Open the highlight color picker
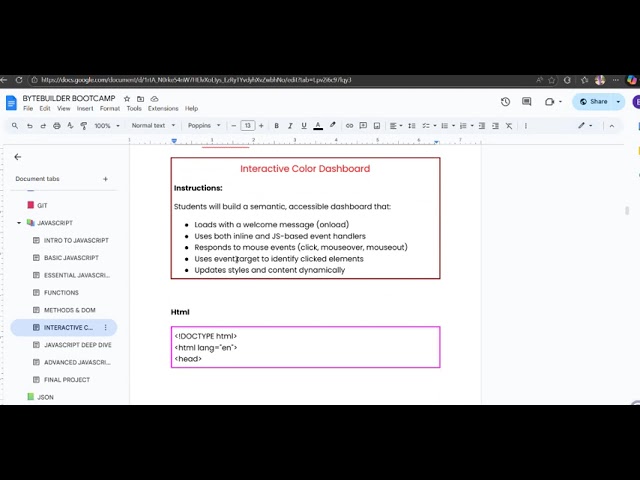Viewport: 640px width, 480px height. (333, 125)
